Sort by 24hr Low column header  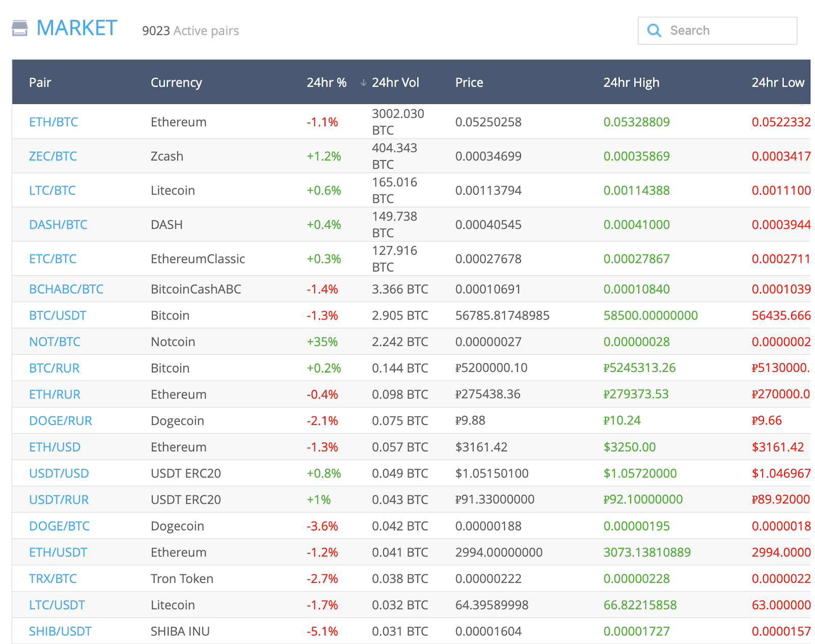[x=778, y=83]
